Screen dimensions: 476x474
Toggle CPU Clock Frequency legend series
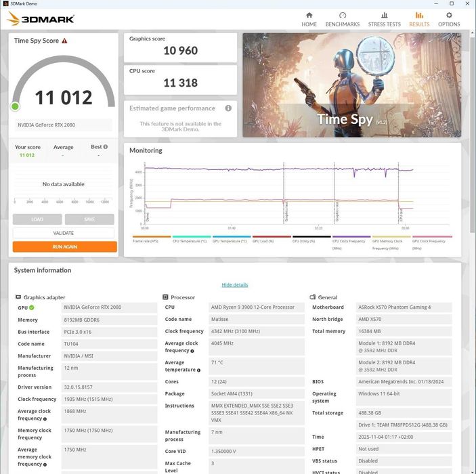tap(351, 243)
